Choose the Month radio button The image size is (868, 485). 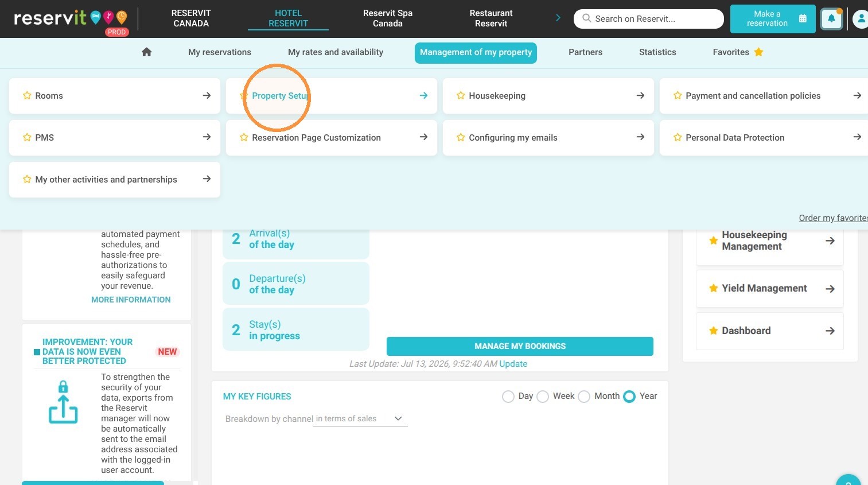tap(584, 397)
